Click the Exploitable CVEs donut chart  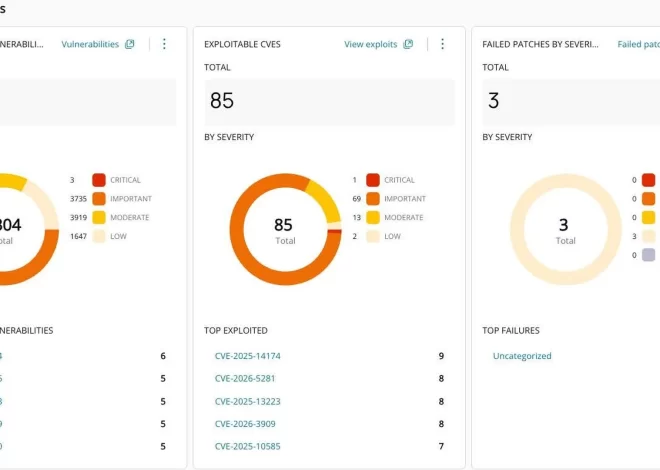pos(285,229)
